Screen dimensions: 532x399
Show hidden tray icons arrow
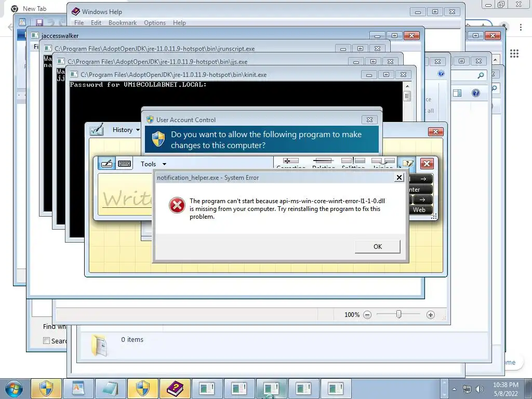tap(454, 389)
